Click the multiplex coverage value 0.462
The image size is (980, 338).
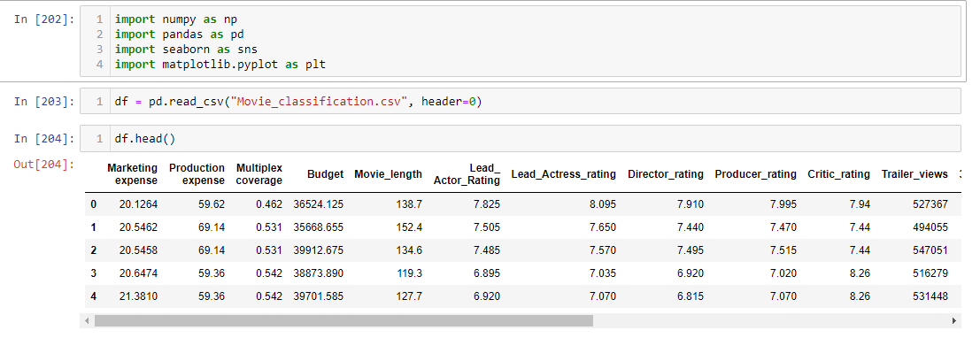pyautogui.click(x=269, y=204)
